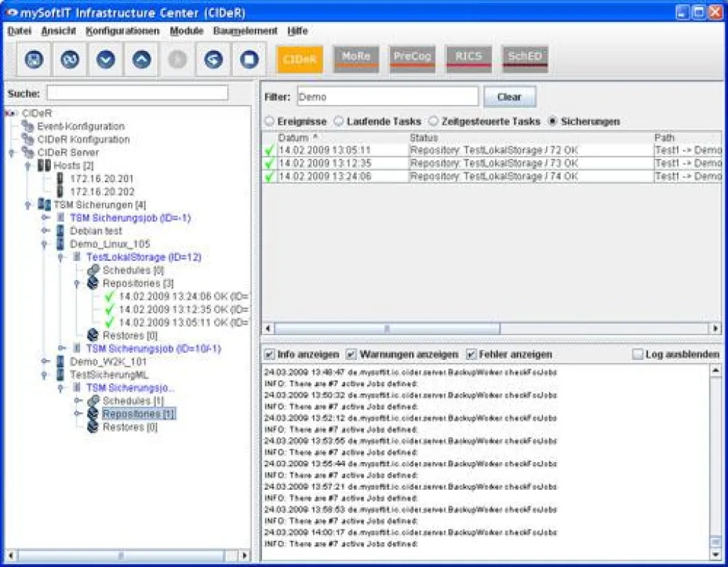Sort table by the Datum column header

[x=343, y=137]
